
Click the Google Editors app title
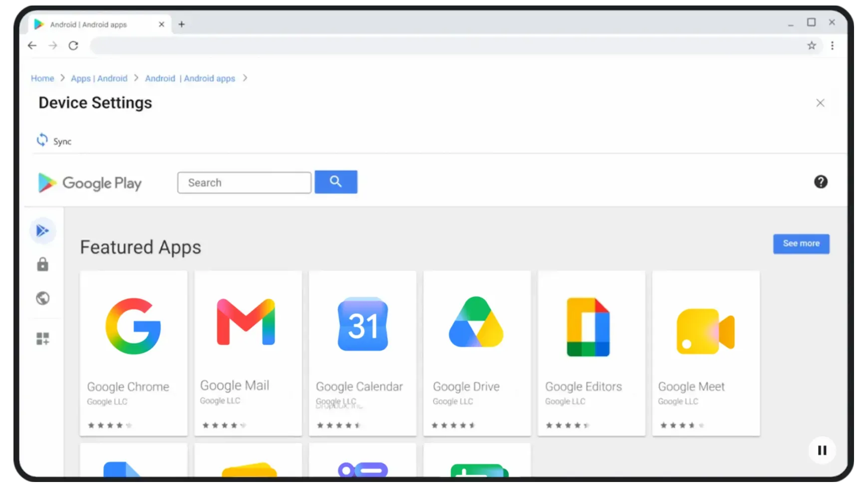pyautogui.click(x=583, y=387)
